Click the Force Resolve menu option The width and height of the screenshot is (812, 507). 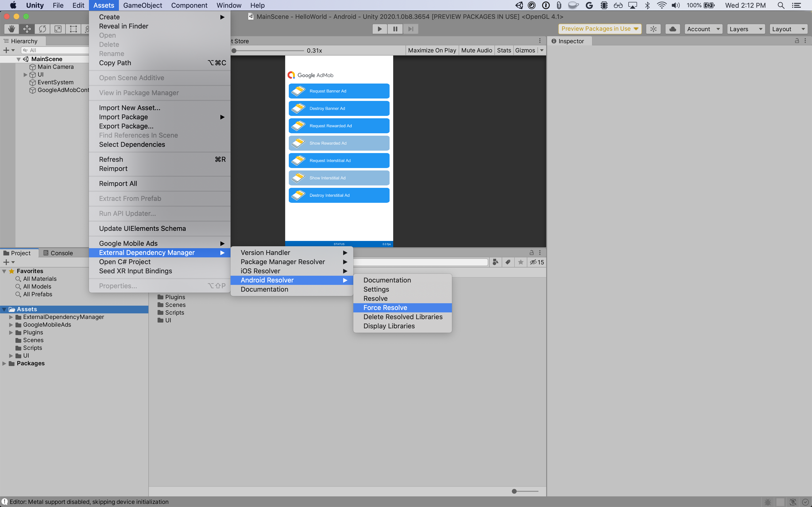click(x=385, y=307)
